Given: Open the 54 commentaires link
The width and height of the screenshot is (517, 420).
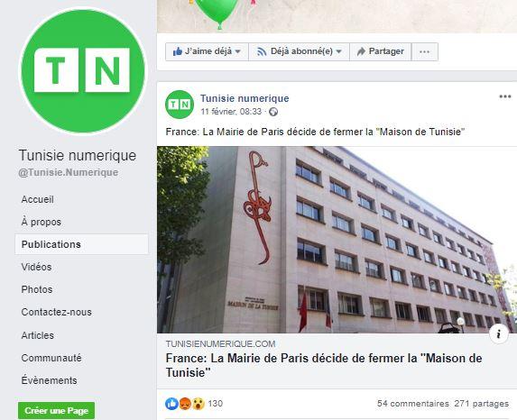Looking at the screenshot, I should point(413,404).
